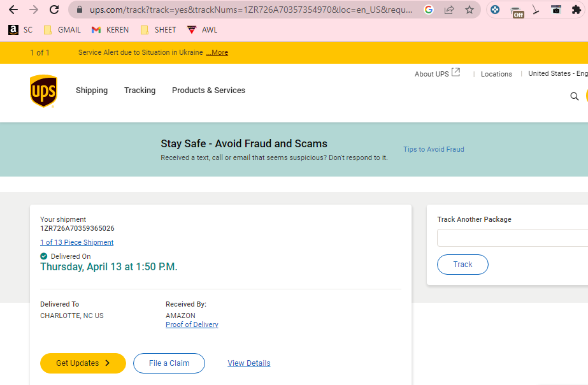This screenshot has width=588, height=385.
Task: Open the blue circular extension icon
Action: click(495, 10)
